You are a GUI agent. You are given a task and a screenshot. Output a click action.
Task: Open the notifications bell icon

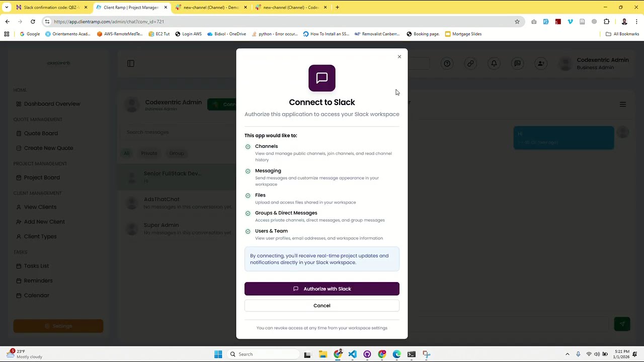pyautogui.click(x=494, y=63)
